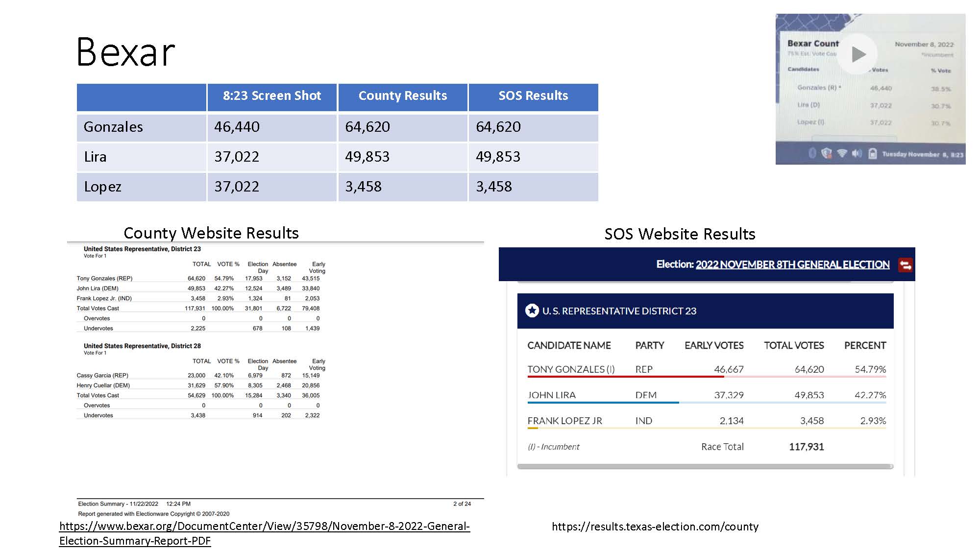The width and height of the screenshot is (980, 551).
Task: Select the SOS Results column header
Action: point(533,96)
